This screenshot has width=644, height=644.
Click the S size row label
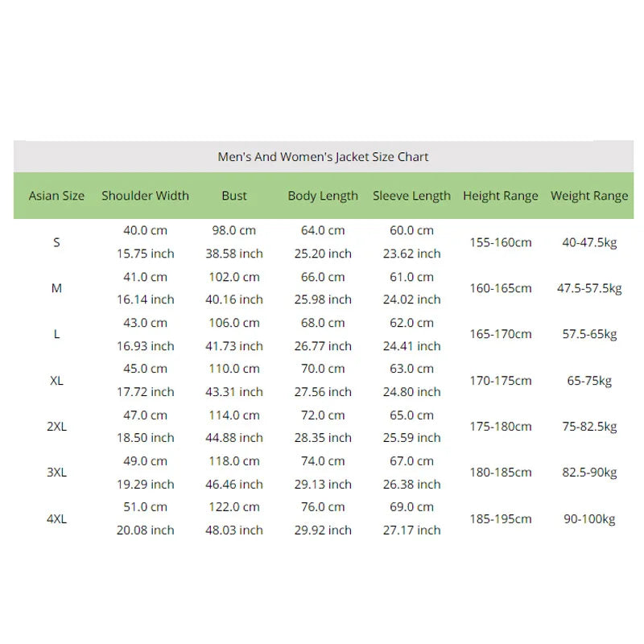coord(56,242)
